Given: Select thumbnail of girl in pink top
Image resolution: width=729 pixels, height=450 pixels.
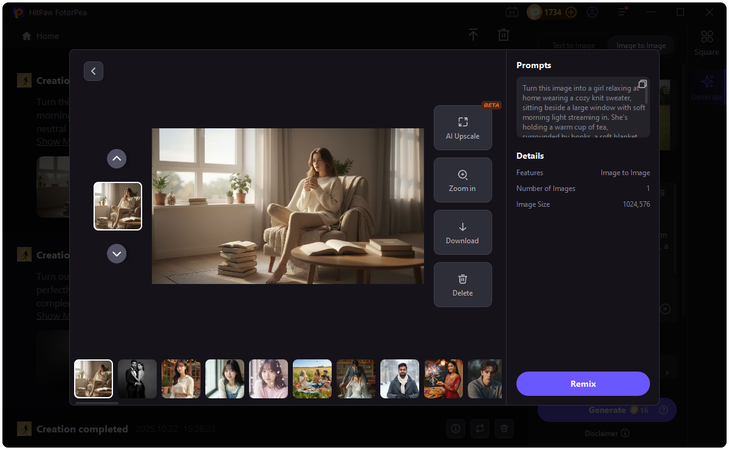Looking at the screenshot, I should (268, 379).
